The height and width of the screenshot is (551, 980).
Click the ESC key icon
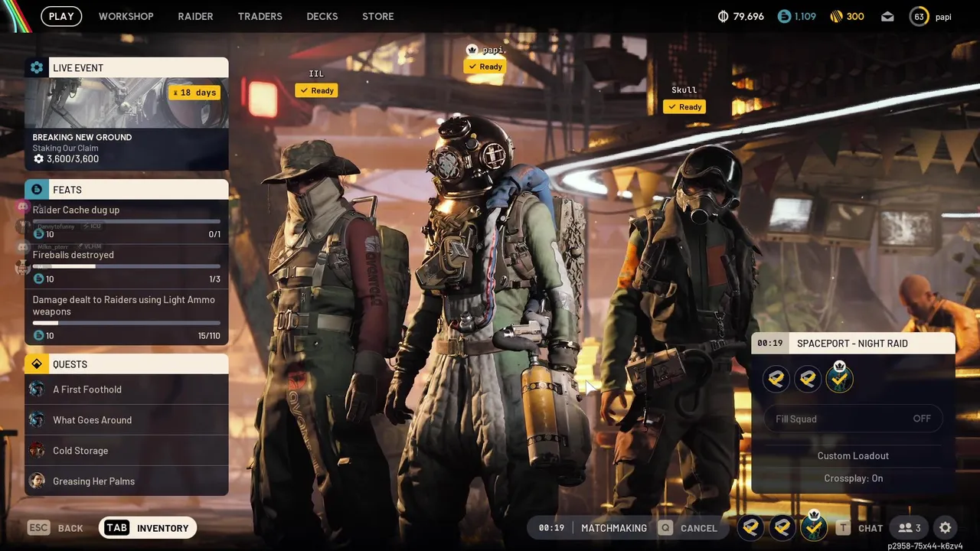(x=38, y=527)
